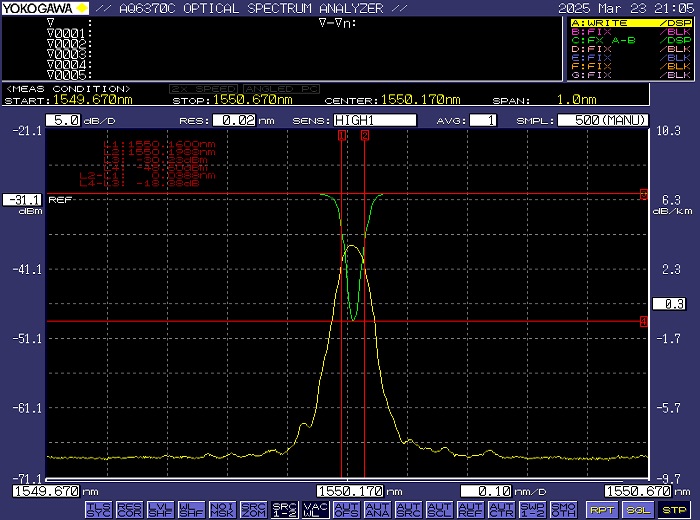Click the date and time display
The image size is (700, 520).
click(x=626, y=8)
